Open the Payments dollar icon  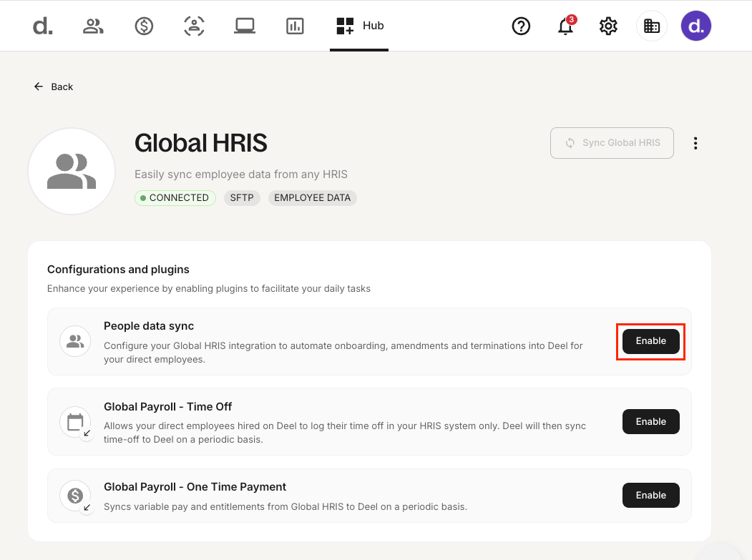click(x=144, y=26)
